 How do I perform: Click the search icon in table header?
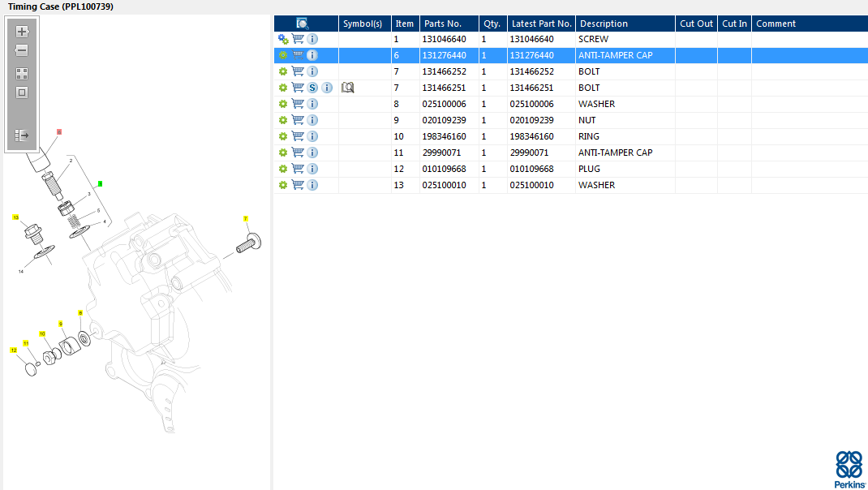point(303,24)
